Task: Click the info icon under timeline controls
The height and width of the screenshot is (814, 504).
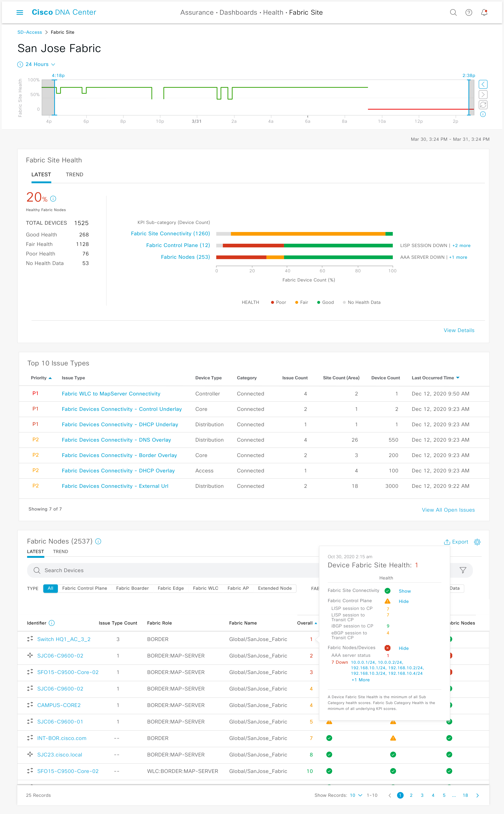Action: [483, 114]
